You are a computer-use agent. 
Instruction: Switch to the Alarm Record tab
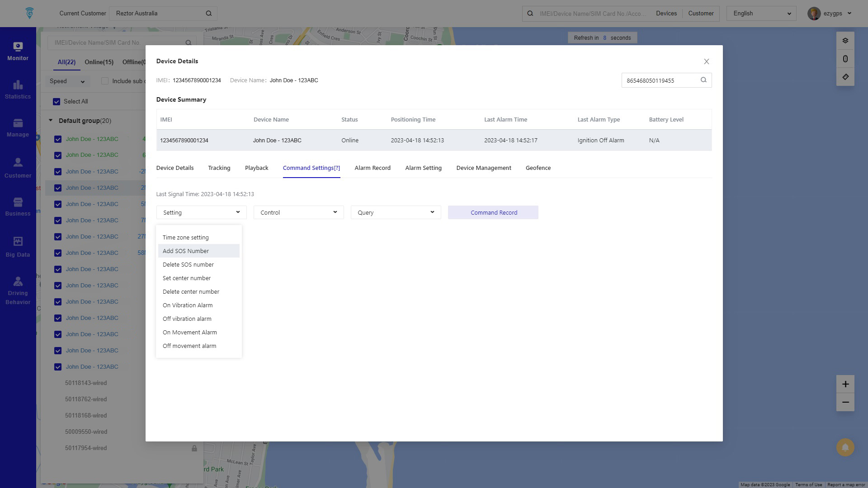pos(372,168)
